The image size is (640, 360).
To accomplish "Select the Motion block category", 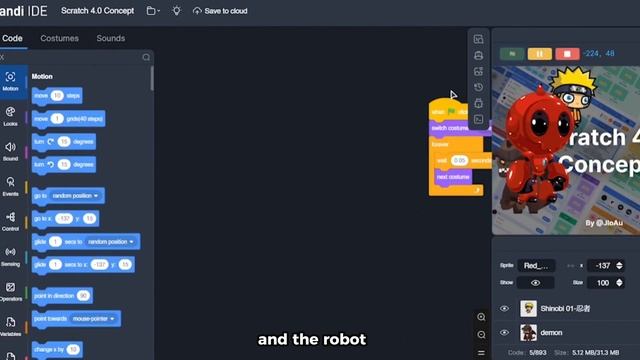I will point(11,81).
